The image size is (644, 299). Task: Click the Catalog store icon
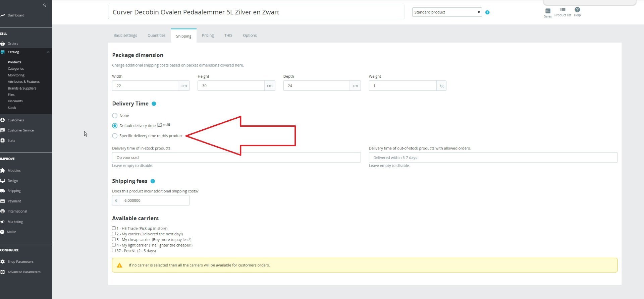click(x=3, y=52)
